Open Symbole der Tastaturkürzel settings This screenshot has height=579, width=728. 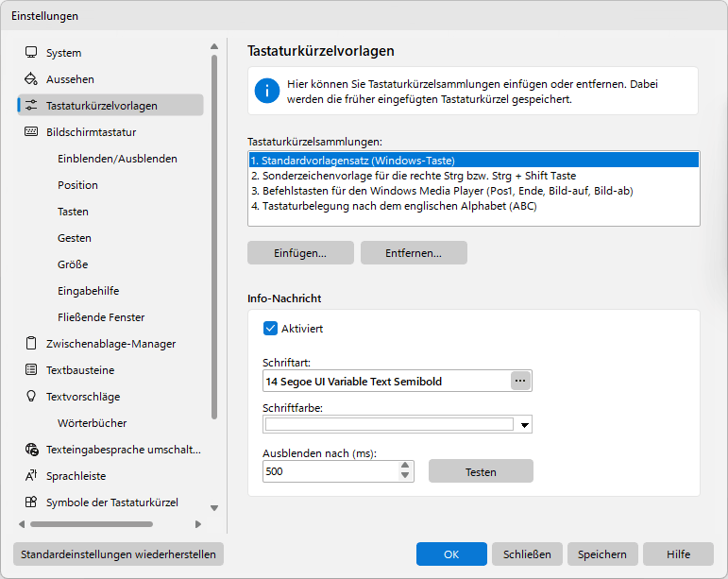110,502
